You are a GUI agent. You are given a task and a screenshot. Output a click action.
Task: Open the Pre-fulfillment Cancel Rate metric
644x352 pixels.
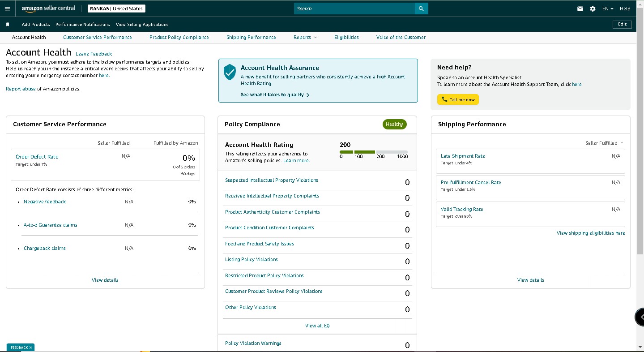click(471, 182)
